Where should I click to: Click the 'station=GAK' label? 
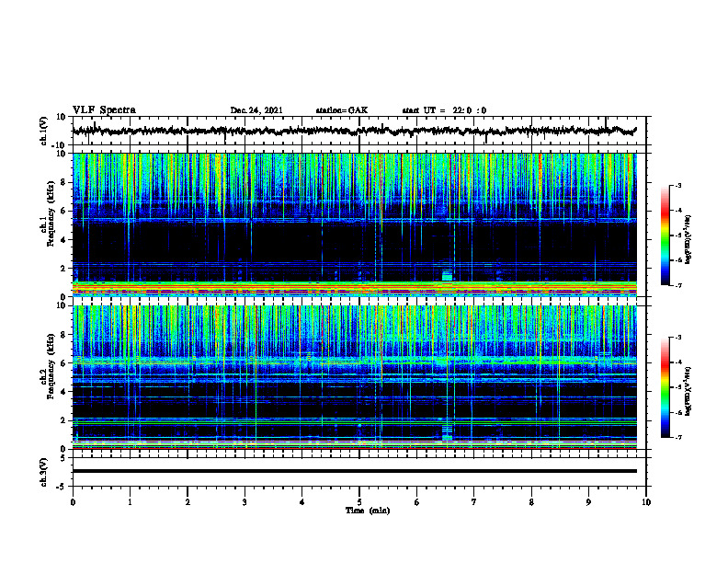342,110
